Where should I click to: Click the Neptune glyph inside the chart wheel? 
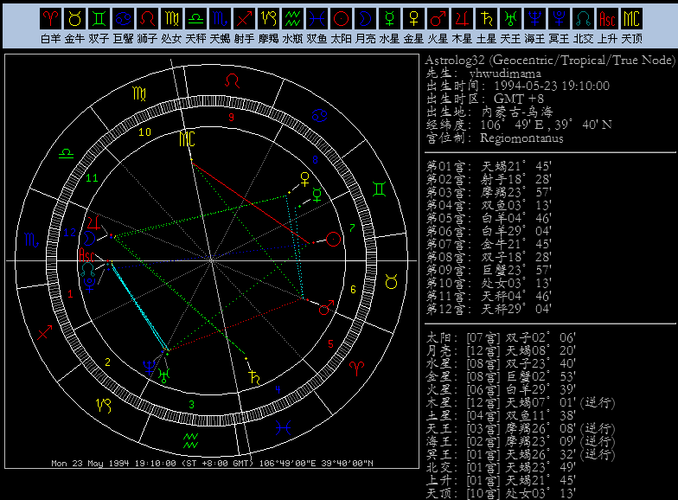tap(150, 367)
